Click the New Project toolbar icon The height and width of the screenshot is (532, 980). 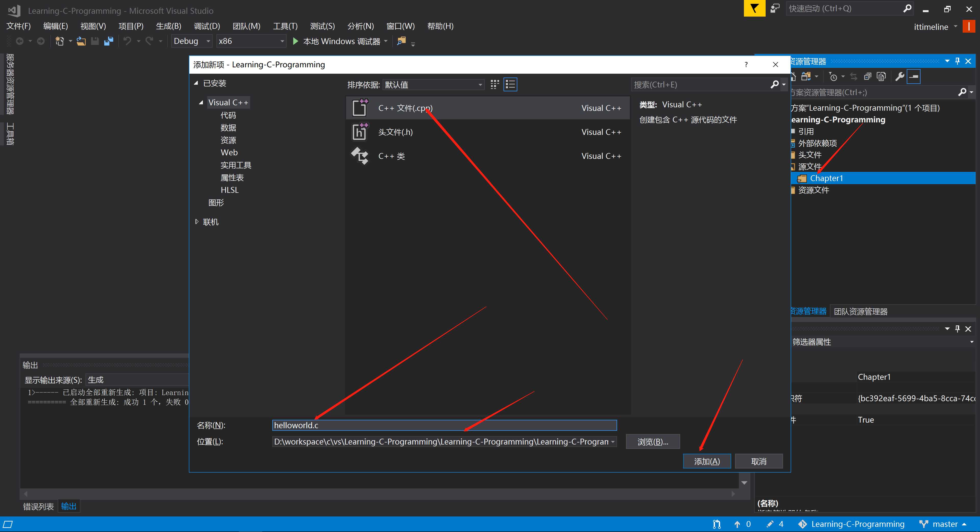(x=60, y=41)
